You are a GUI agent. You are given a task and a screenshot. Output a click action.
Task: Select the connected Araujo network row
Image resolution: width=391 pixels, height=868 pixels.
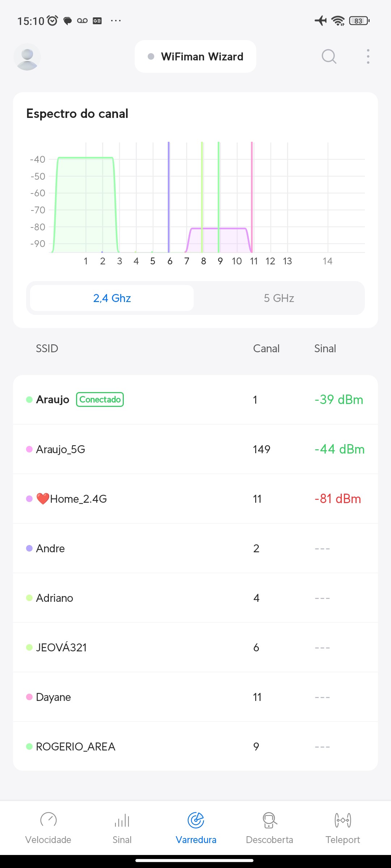point(195,400)
